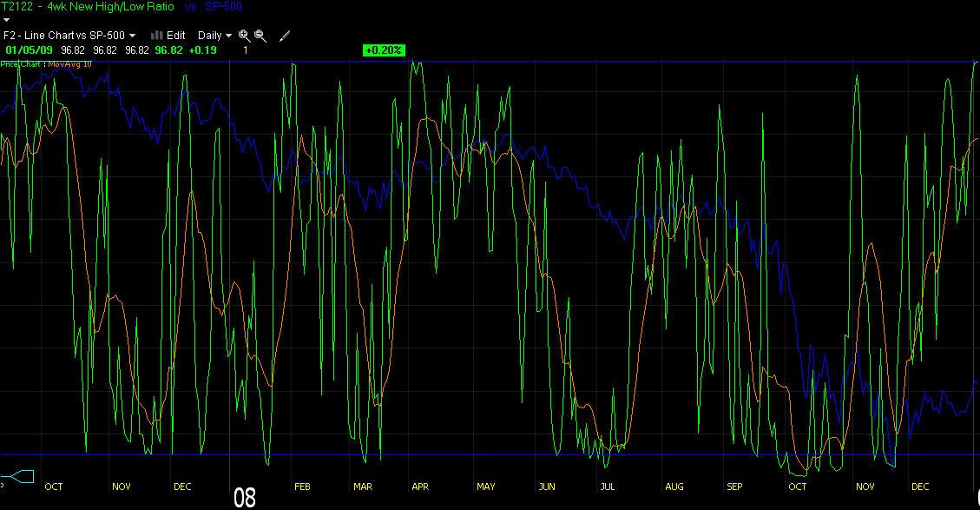Click the bar chart Edit icon
This screenshot has height=510, width=980.
point(157,36)
